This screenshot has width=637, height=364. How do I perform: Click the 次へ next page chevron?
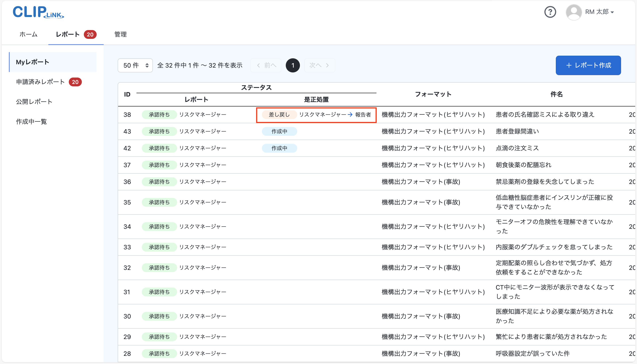coord(328,65)
